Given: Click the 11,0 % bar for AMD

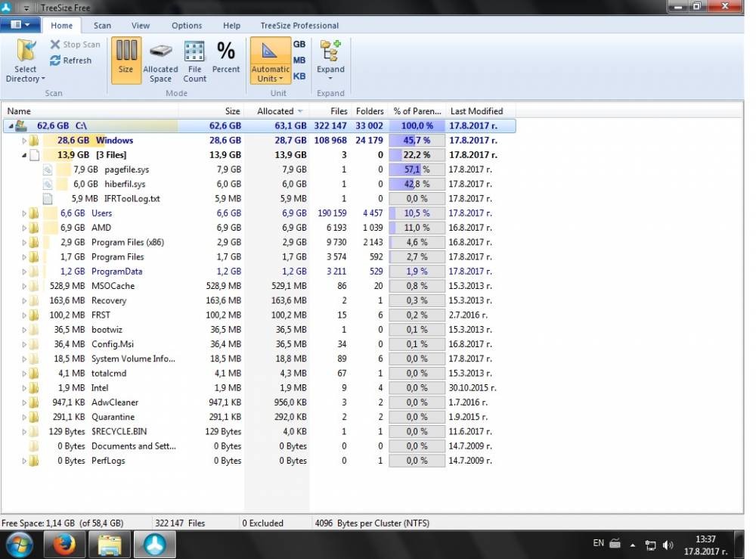Looking at the screenshot, I should point(417,228).
